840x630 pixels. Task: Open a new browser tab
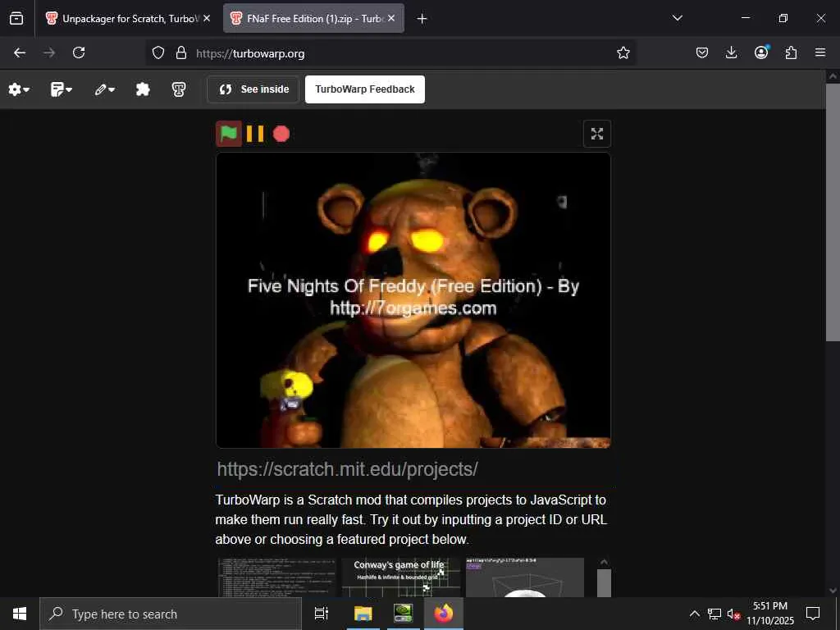(x=422, y=19)
